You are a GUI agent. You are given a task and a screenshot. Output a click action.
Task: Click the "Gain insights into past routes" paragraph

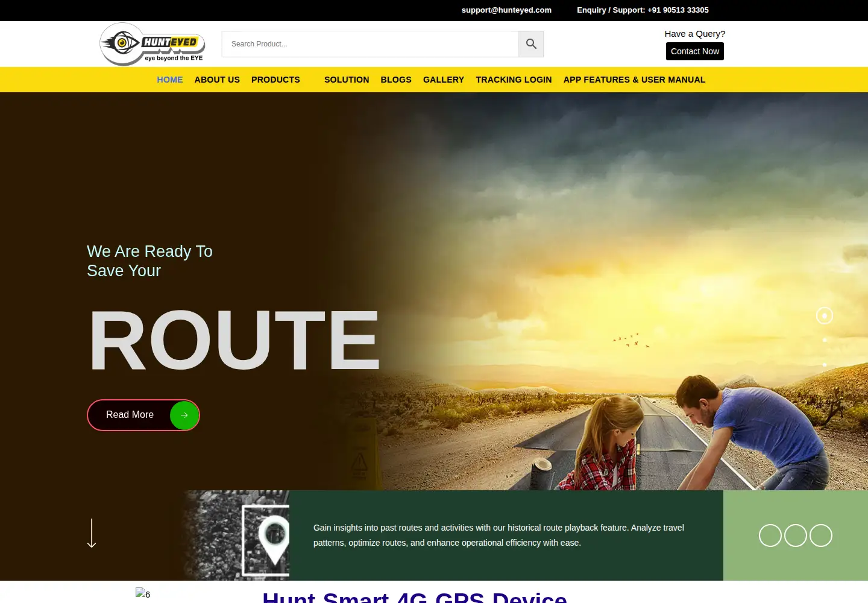click(x=498, y=535)
